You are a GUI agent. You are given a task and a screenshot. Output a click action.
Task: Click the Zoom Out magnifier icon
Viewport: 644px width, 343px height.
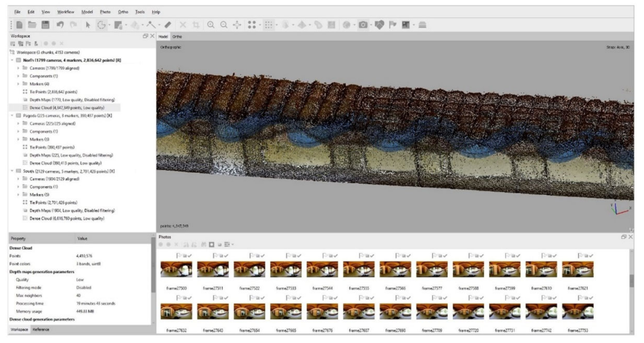point(224,25)
